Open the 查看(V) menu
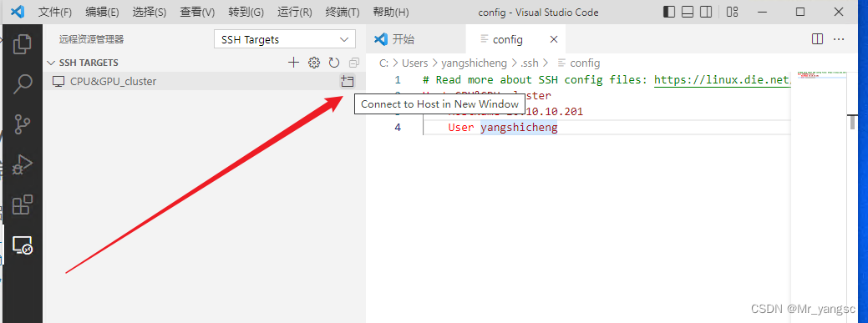The image size is (868, 323). coord(197,12)
